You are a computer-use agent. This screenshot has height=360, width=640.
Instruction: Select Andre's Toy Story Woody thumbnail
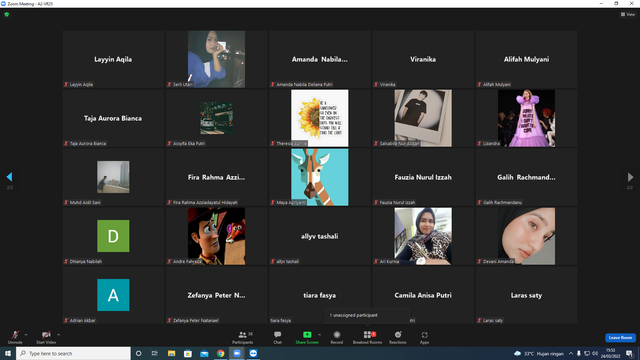pos(216,236)
